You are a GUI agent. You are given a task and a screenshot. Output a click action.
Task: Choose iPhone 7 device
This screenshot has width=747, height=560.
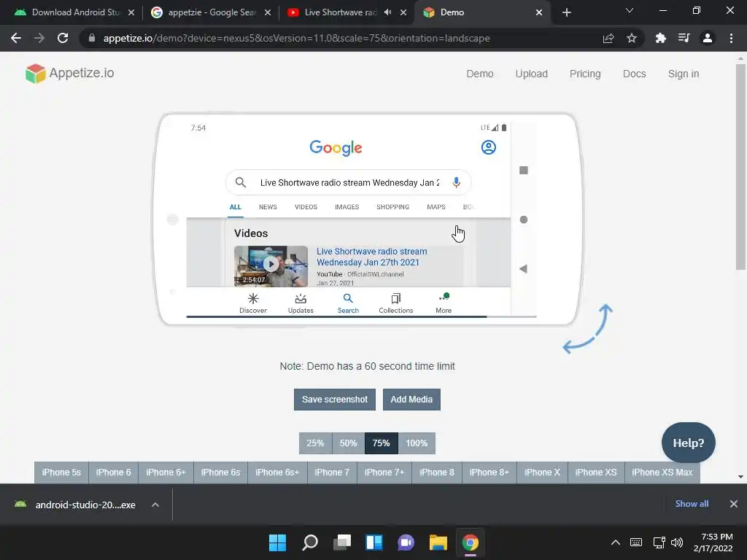tap(332, 472)
